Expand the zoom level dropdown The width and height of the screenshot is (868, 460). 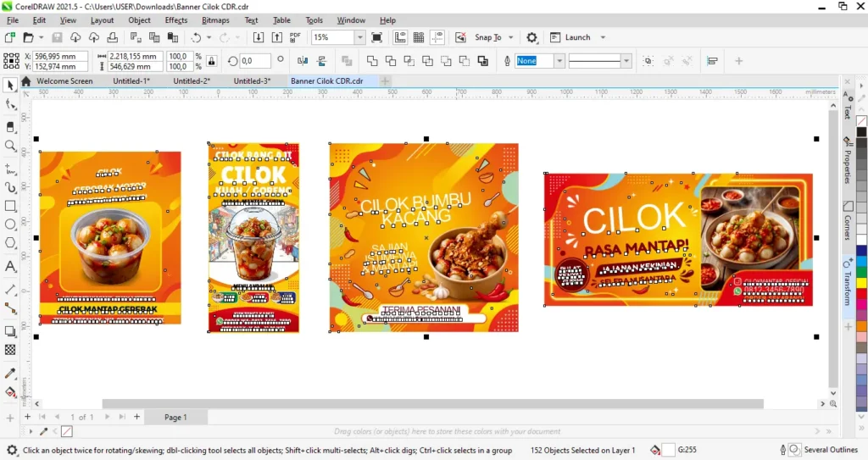click(359, 37)
